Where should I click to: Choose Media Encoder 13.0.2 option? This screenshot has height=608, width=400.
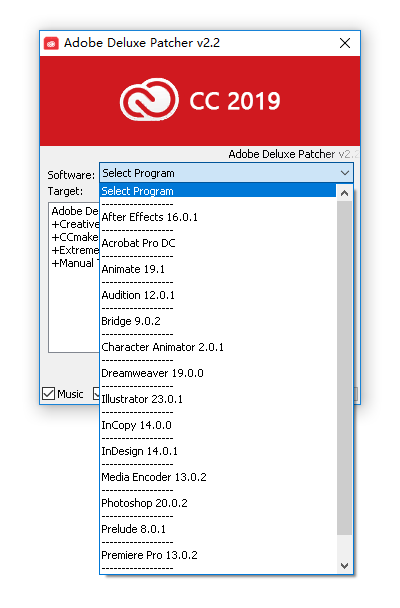pos(218,477)
